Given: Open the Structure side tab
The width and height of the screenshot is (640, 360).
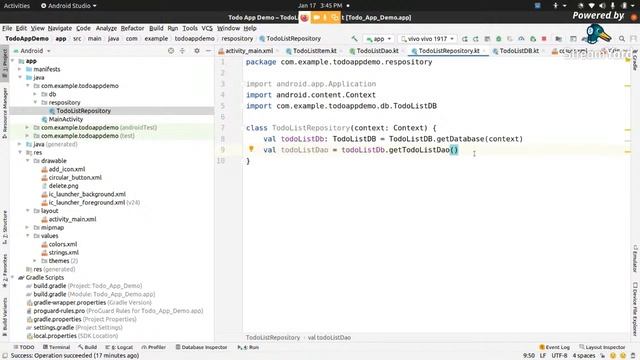Looking at the screenshot, I should [x=4, y=227].
